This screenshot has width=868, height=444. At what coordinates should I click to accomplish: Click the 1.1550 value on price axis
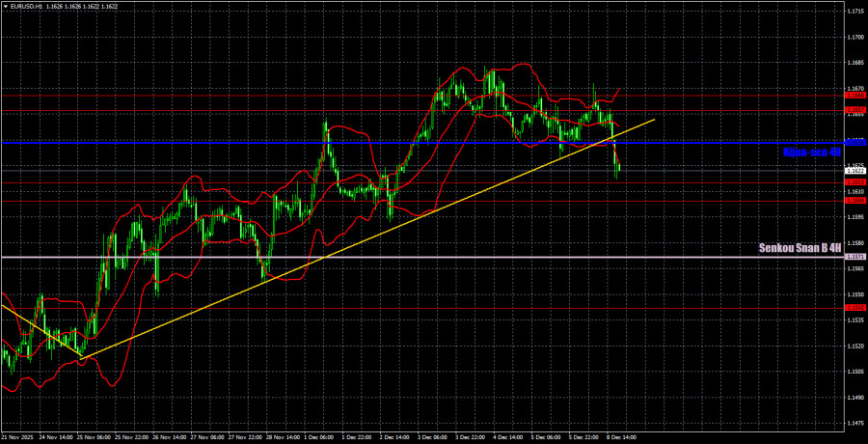point(855,294)
